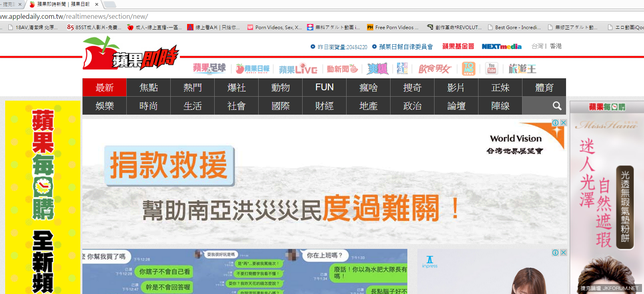Go to the 娛樂 entertainment section
The image size is (644, 294).
(105, 106)
